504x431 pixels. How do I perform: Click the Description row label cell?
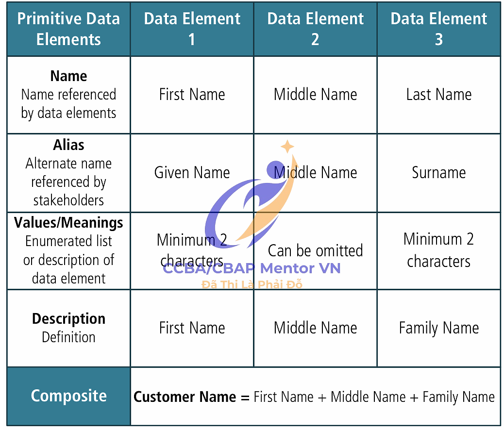pyautogui.click(x=68, y=328)
